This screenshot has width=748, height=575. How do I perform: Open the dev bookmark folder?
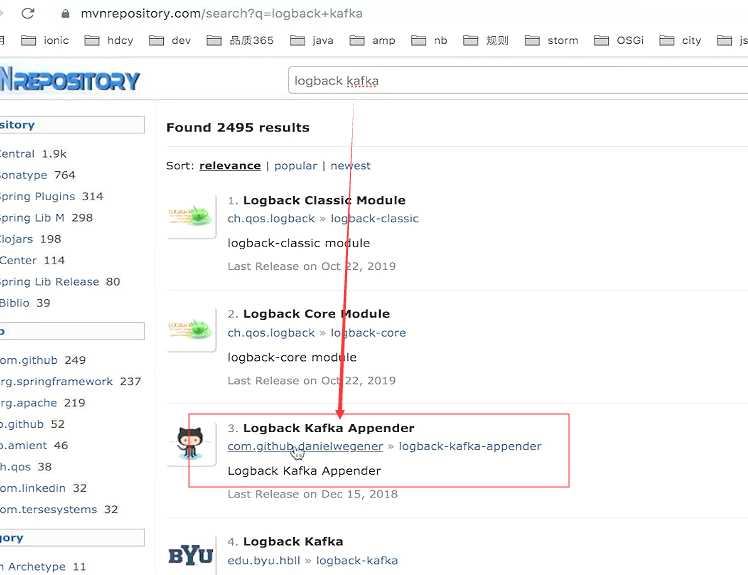pos(170,41)
